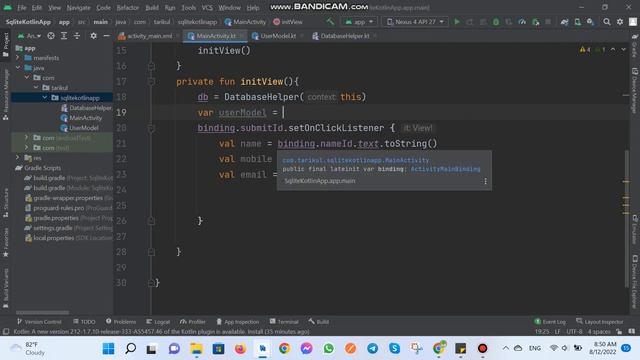This screenshot has width=640, height=360.
Task: Open the Event Log panel
Action: 550,322
